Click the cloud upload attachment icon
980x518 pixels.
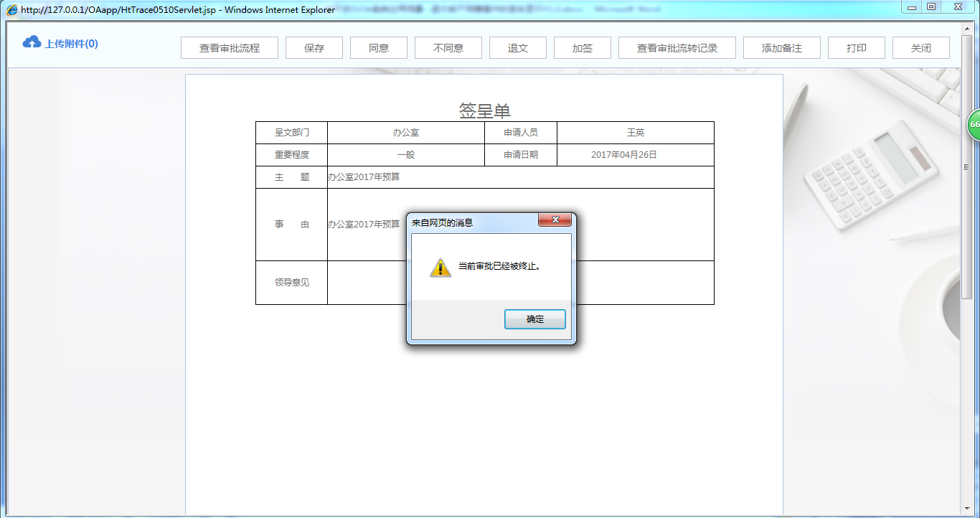pyautogui.click(x=31, y=42)
